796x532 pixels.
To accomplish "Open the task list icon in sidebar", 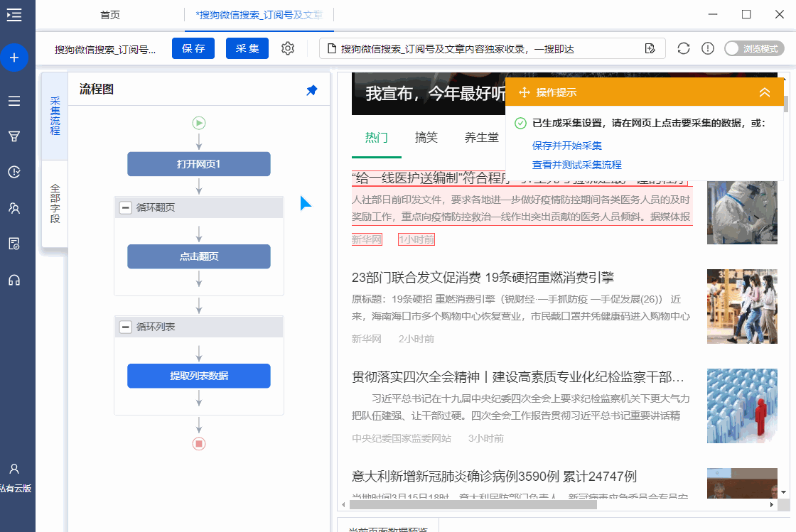I will coord(14,100).
